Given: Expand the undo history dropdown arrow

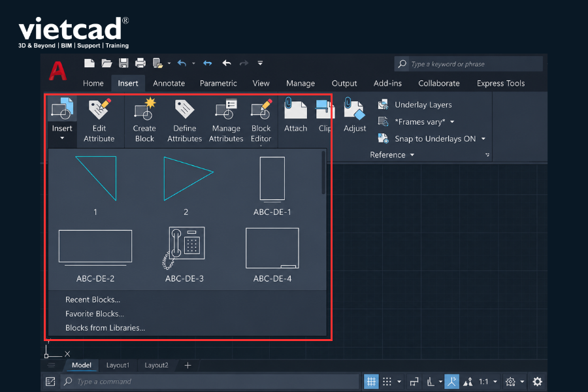Looking at the screenshot, I should [x=193, y=63].
